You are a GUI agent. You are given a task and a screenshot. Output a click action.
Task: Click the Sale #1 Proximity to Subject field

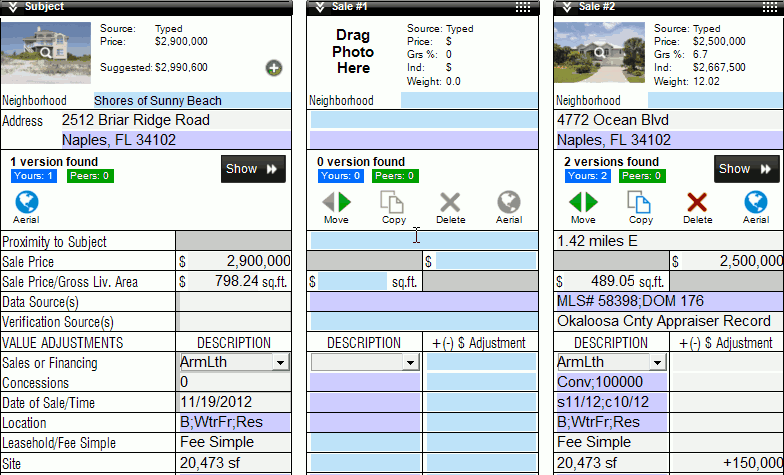tap(423, 241)
